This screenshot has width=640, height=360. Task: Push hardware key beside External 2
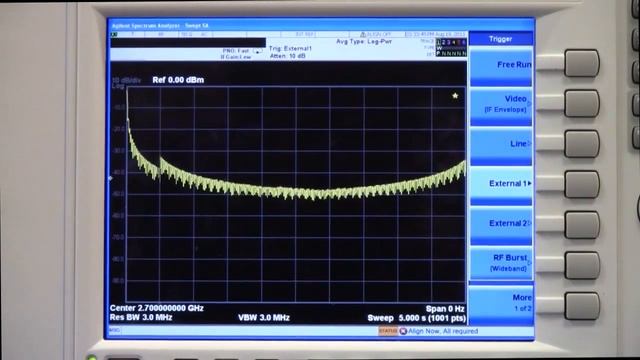coord(582,224)
